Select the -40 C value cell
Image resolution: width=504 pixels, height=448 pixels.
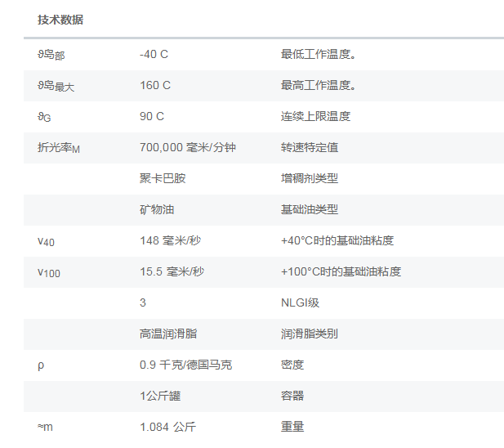pyautogui.click(x=154, y=55)
